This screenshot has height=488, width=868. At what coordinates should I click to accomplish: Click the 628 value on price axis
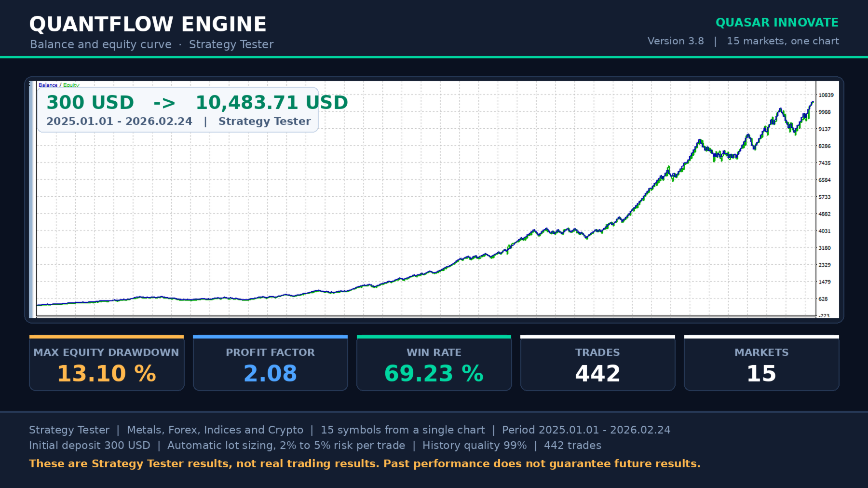coord(823,299)
